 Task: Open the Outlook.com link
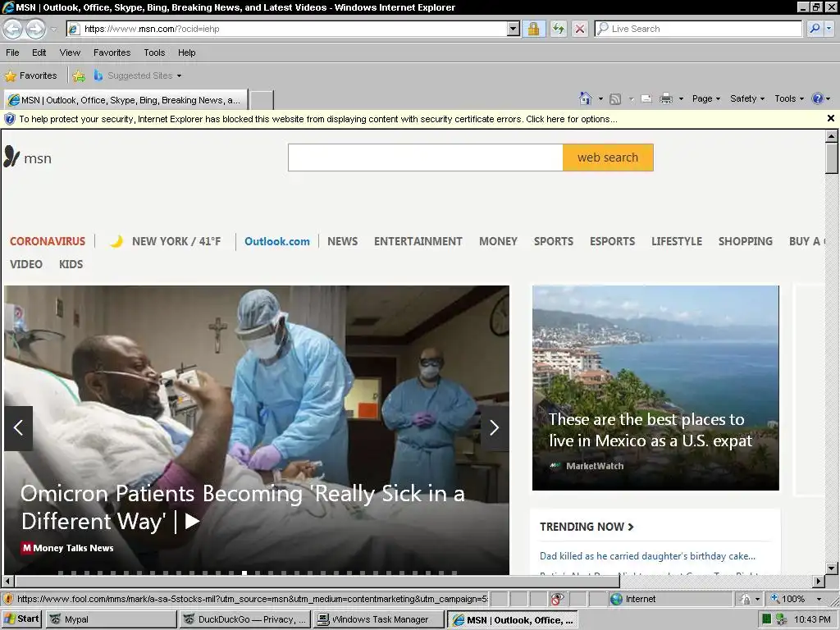click(277, 241)
